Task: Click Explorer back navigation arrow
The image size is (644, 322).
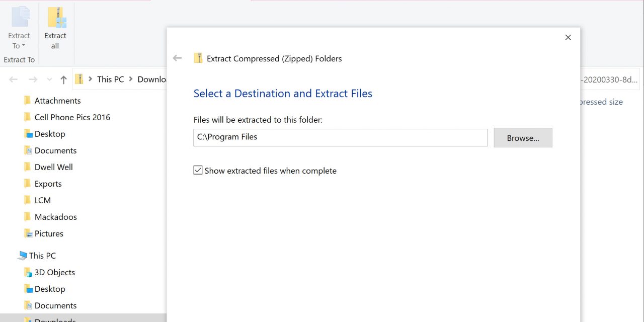Action: [x=14, y=79]
